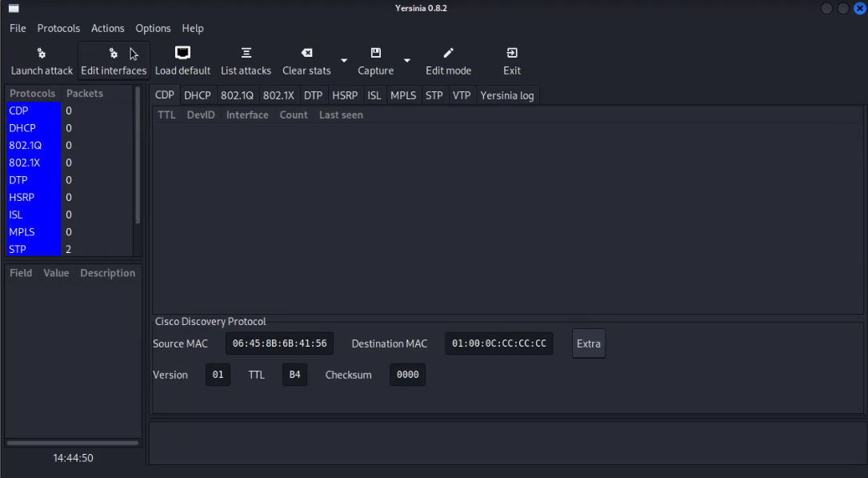Image resolution: width=868 pixels, height=478 pixels.
Task: Click the Checksum value field
Action: point(407,375)
